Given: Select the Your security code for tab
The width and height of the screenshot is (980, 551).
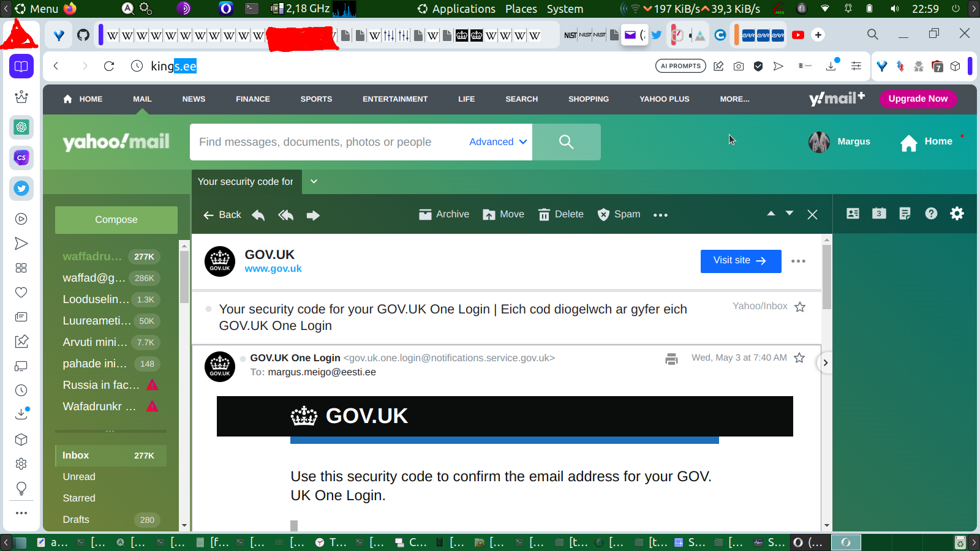Looking at the screenshot, I should click(246, 182).
